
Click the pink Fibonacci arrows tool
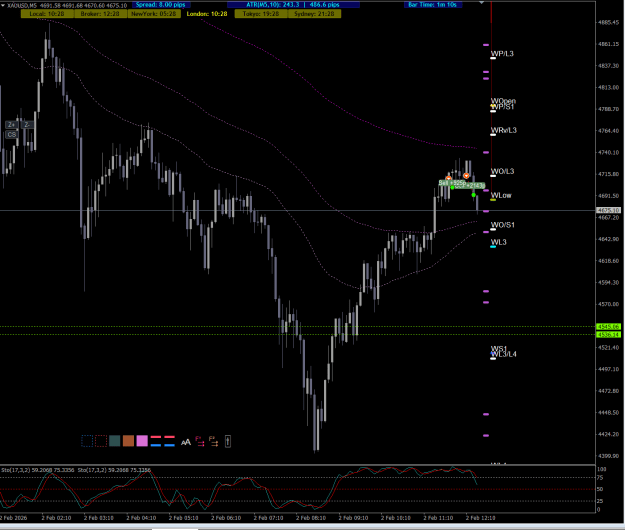(x=200, y=441)
